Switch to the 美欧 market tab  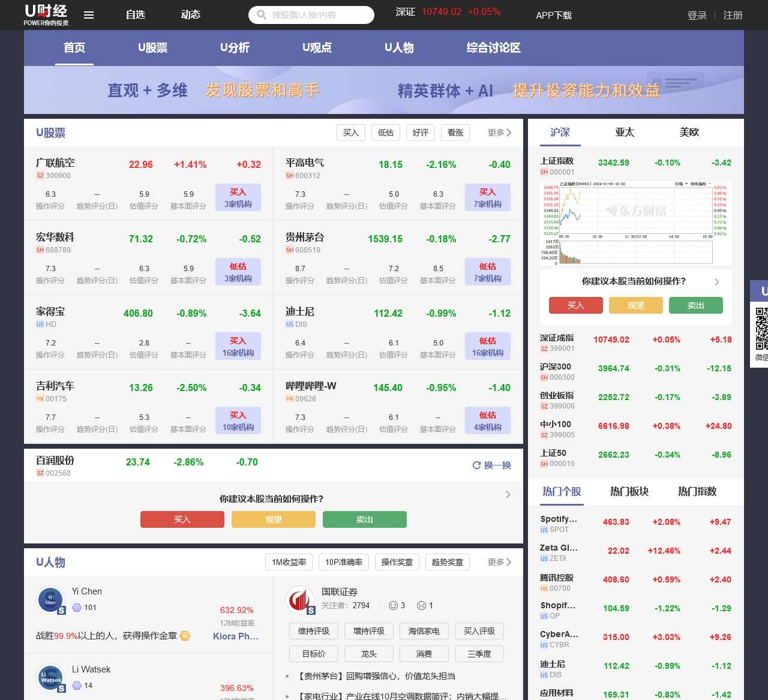click(689, 132)
